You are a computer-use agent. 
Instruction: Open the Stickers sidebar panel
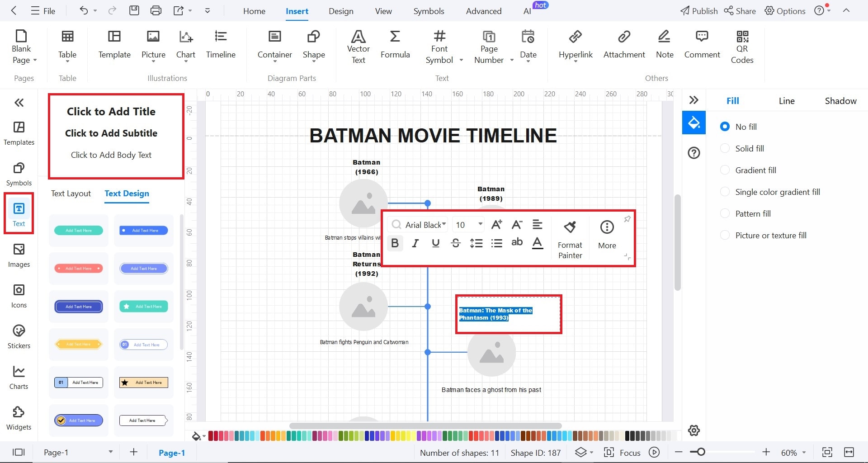(x=19, y=337)
